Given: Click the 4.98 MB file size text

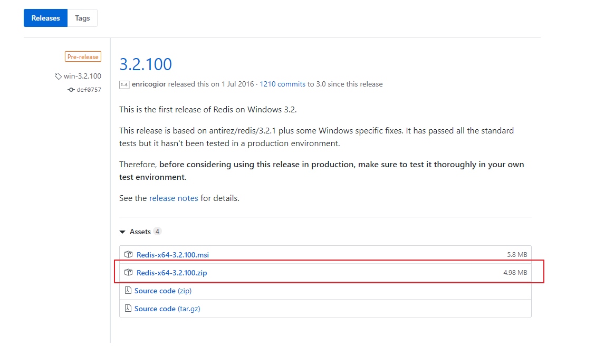Looking at the screenshot, I should 515,273.
